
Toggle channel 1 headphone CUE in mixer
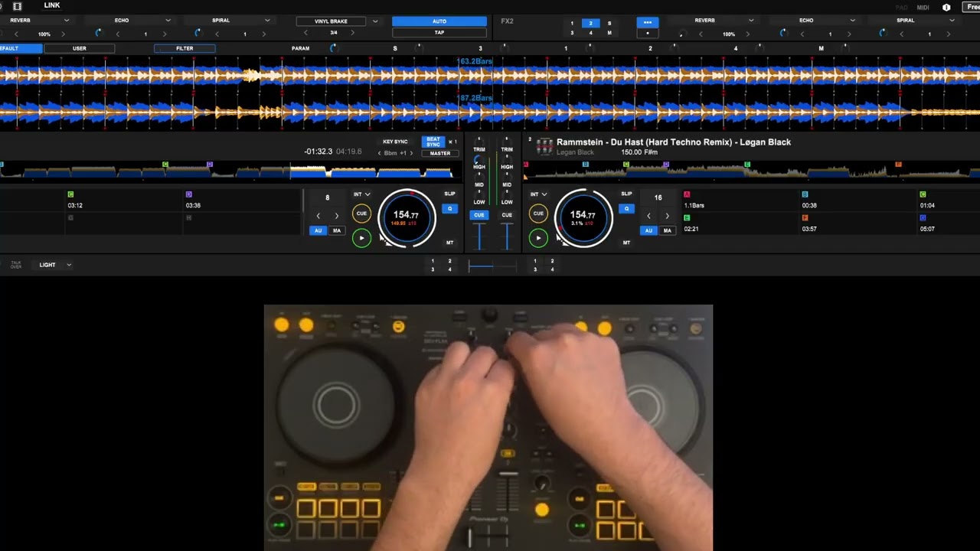click(x=479, y=215)
